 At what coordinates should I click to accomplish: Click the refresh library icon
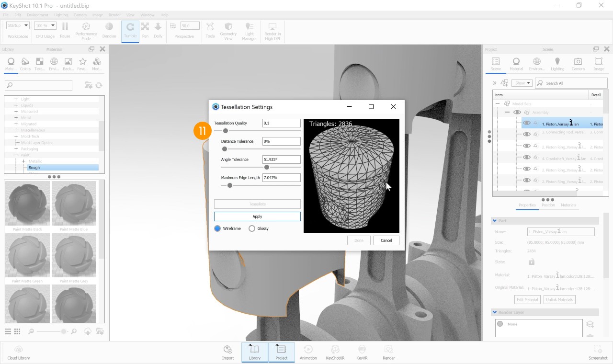pos(99,85)
